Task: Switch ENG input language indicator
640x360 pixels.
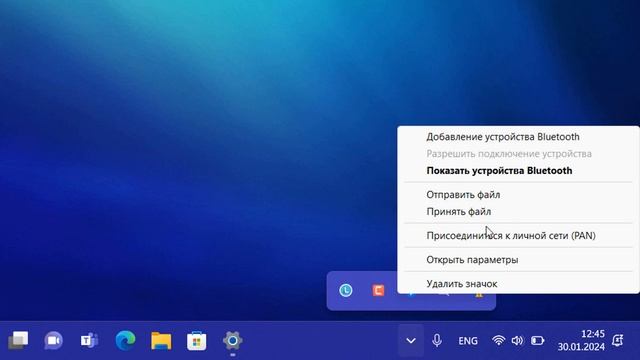Action: tap(468, 340)
